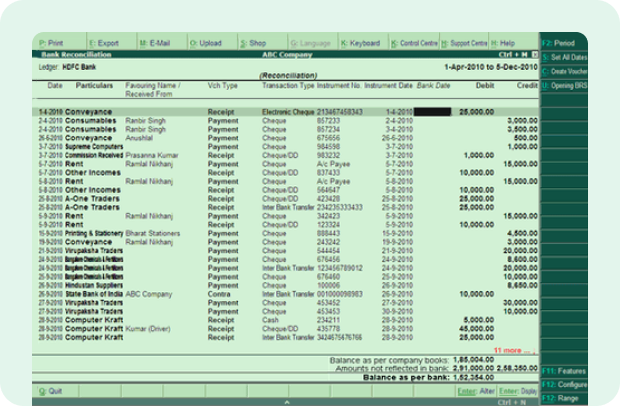Viewport: 620px width, 406px height.
Task: Click the Vch Type column header
Action: click(223, 85)
